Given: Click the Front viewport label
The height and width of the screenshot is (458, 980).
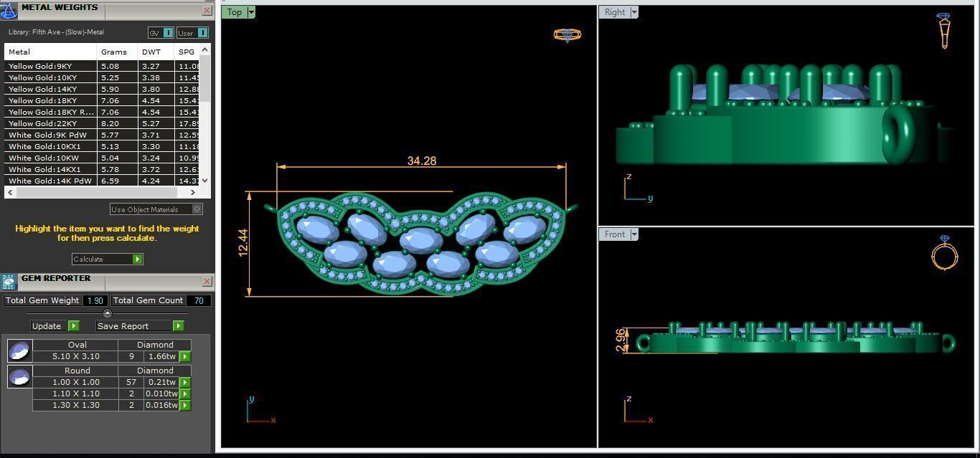Looking at the screenshot, I should coord(615,234).
